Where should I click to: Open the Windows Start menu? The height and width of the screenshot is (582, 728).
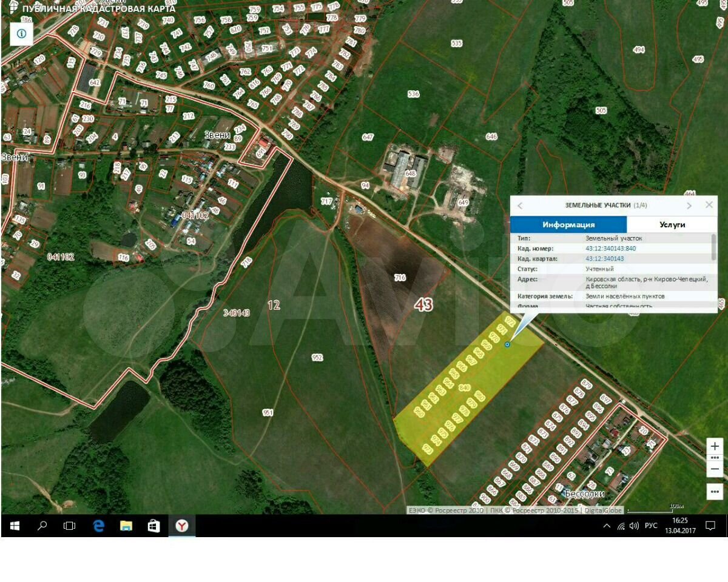click(15, 526)
